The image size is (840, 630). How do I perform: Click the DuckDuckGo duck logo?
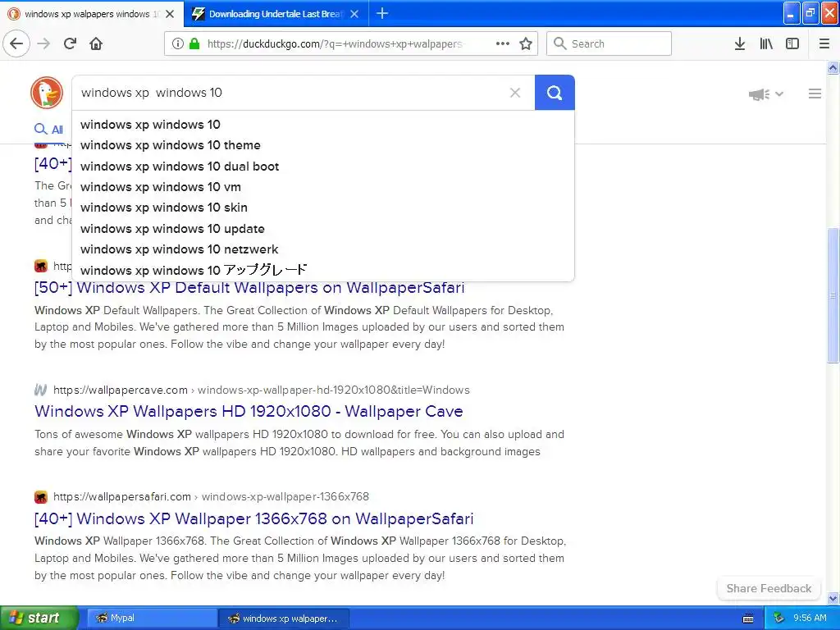pyautogui.click(x=47, y=93)
